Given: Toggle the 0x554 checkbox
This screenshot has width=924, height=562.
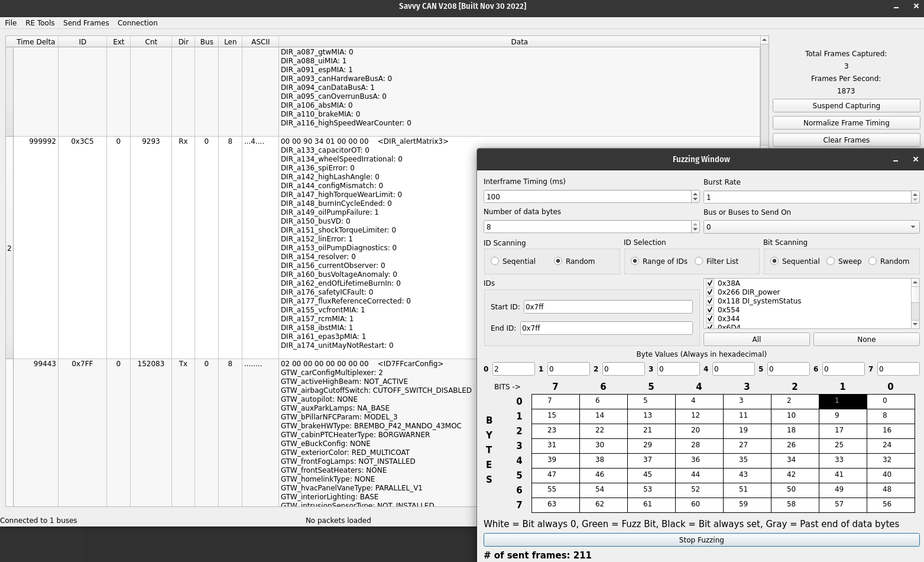Looking at the screenshot, I should 710,310.
